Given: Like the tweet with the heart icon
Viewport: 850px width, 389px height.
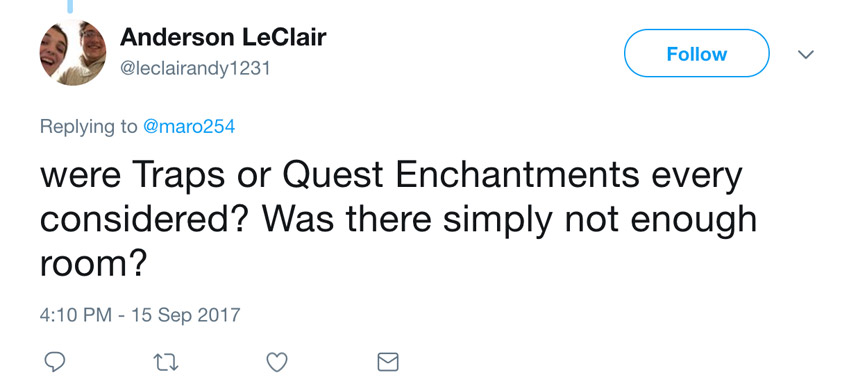Looking at the screenshot, I should pyautogui.click(x=277, y=362).
